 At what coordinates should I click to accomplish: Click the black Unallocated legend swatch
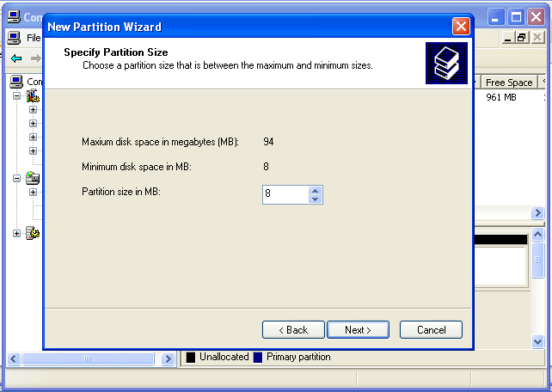tap(191, 358)
